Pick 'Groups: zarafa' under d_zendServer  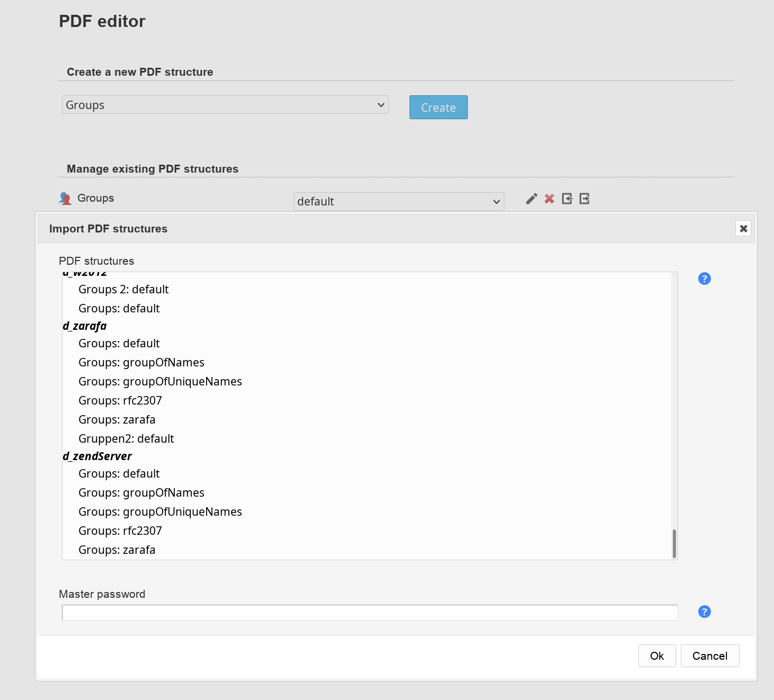pos(117,550)
